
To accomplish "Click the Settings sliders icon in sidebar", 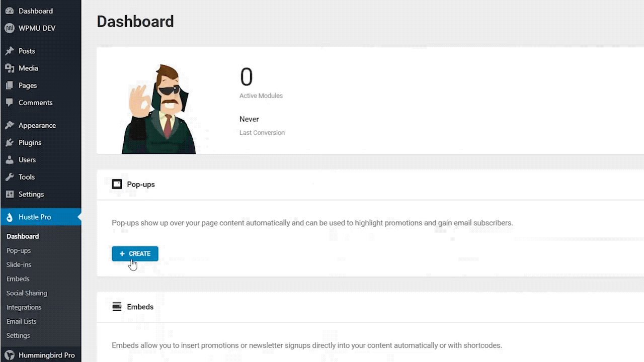I will [x=9, y=194].
